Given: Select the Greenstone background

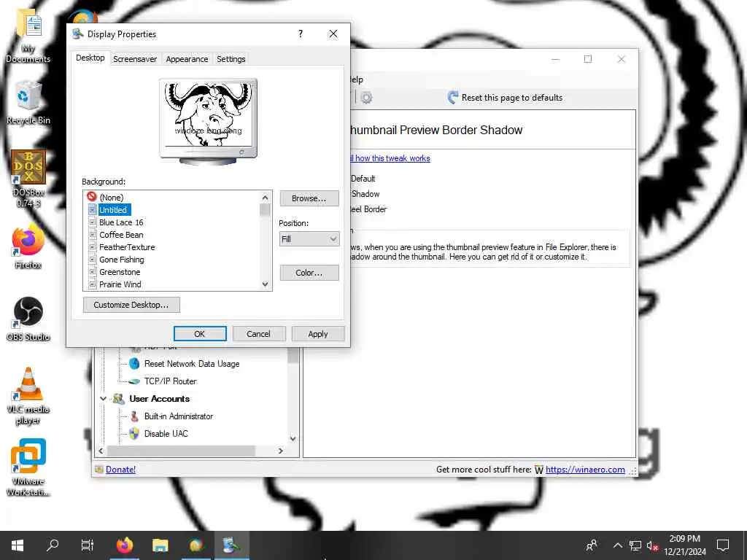Looking at the screenshot, I should 120,272.
